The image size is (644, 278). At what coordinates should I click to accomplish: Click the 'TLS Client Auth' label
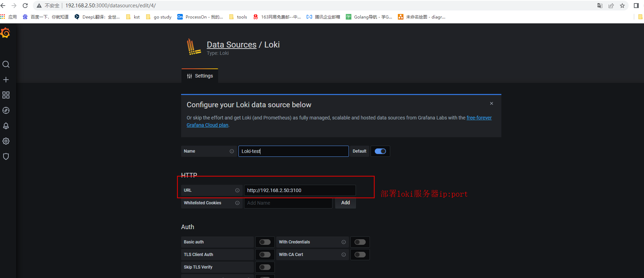coord(198,255)
